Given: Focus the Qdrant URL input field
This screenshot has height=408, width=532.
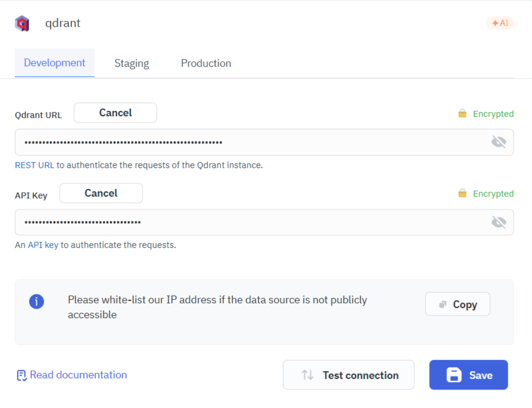Looking at the screenshot, I should click(265, 142).
